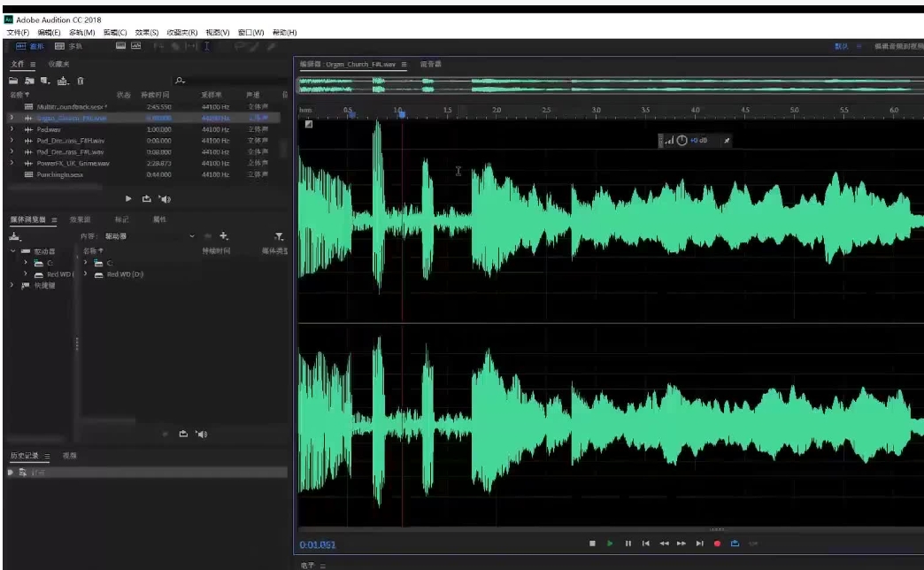This screenshot has height=570, width=924.
Task: Click fade-in handle at waveform top-left
Action: pyautogui.click(x=309, y=124)
